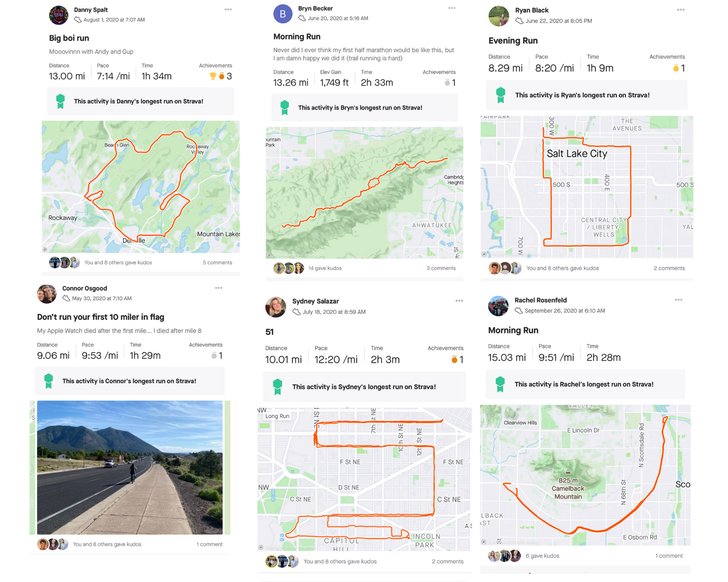Click Ryan Black's profile photo
The image size is (728, 582).
[499, 16]
